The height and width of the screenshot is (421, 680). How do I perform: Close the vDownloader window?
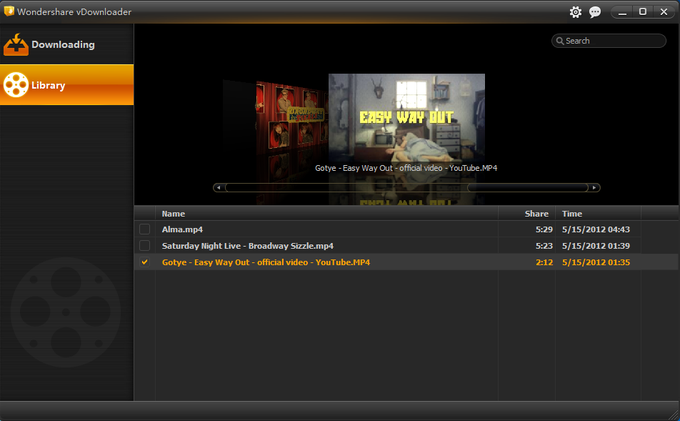664,12
